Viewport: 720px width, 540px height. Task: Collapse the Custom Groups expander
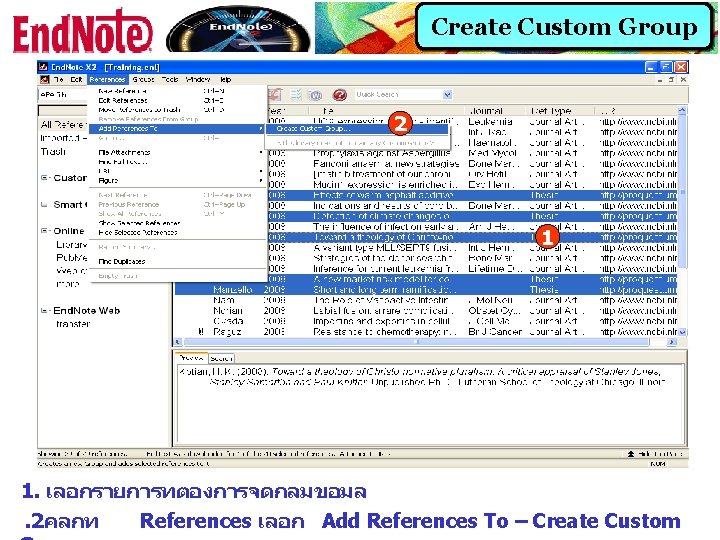(x=44, y=178)
